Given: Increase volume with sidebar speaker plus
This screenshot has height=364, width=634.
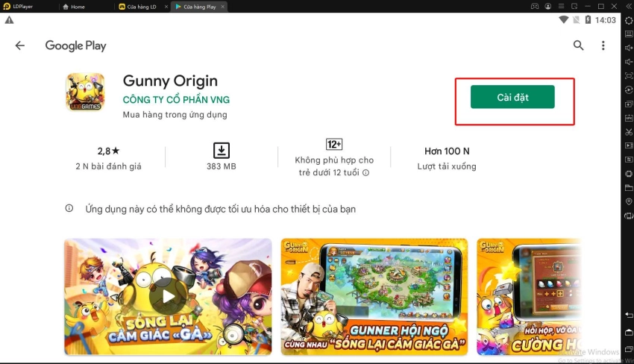Looking at the screenshot, I should [629, 48].
